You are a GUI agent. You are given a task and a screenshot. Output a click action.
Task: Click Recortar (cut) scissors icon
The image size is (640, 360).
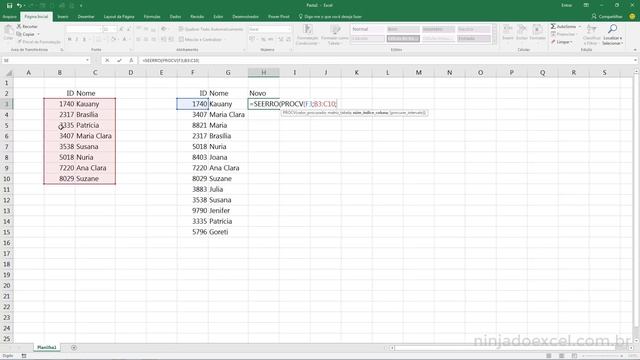click(x=19, y=26)
